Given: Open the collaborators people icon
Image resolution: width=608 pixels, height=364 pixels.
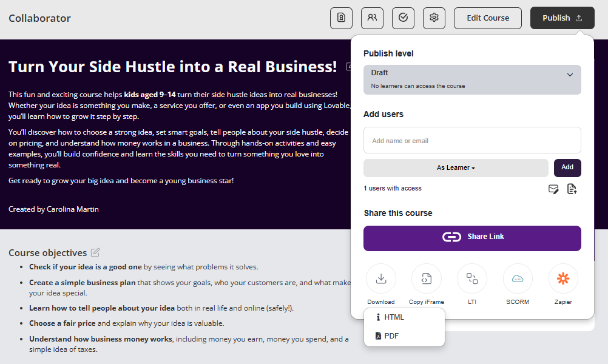Looking at the screenshot, I should 372,18.
